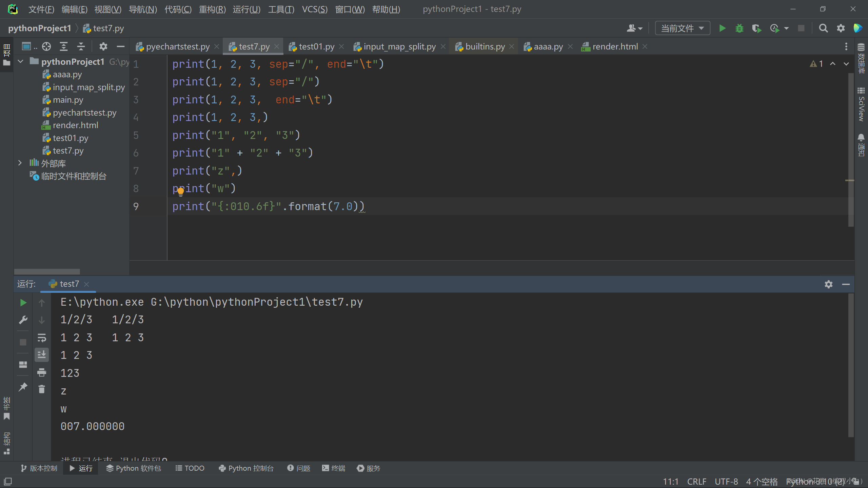Screen dimensions: 868x488
Task: Collapse all items in project panel
Action: click(x=81, y=46)
